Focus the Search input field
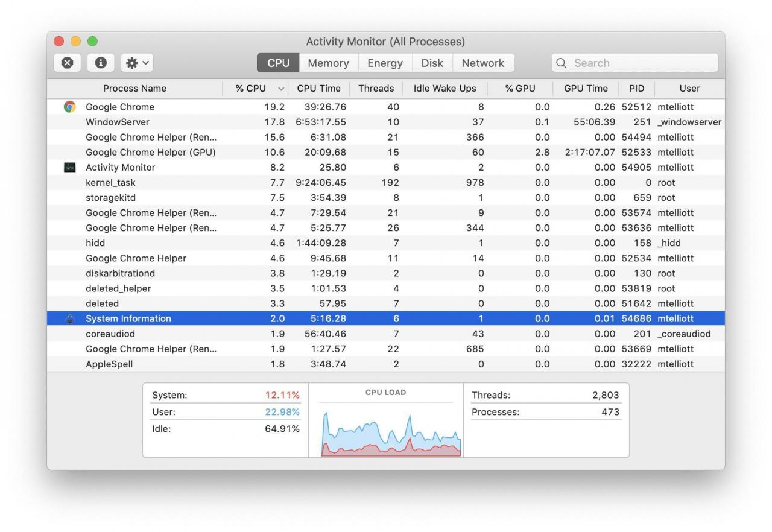772x532 pixels. pyautogui.click(x=634, y=63)
